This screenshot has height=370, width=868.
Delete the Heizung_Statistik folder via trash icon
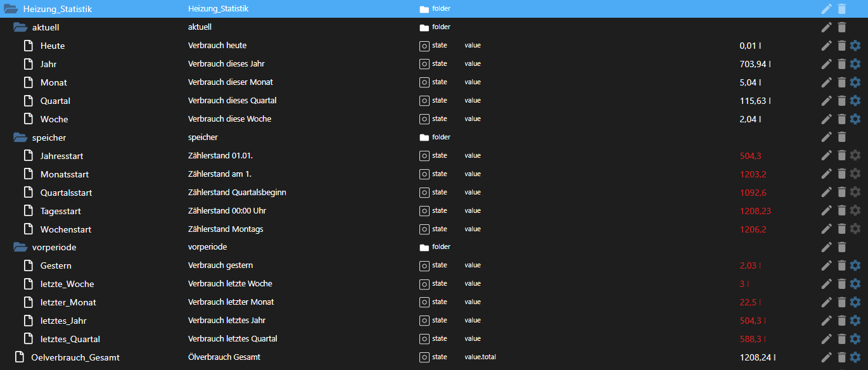[841, 9]
